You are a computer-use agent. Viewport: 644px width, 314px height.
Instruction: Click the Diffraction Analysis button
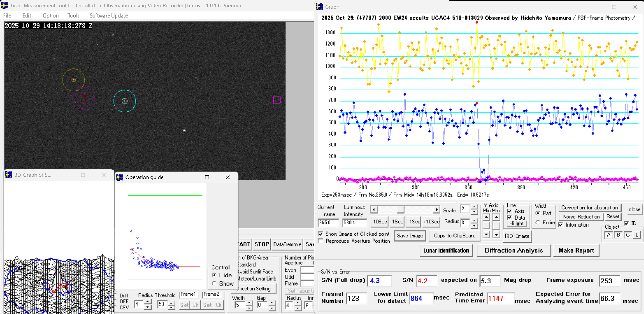pyautogui.click(x=514, y=250)
